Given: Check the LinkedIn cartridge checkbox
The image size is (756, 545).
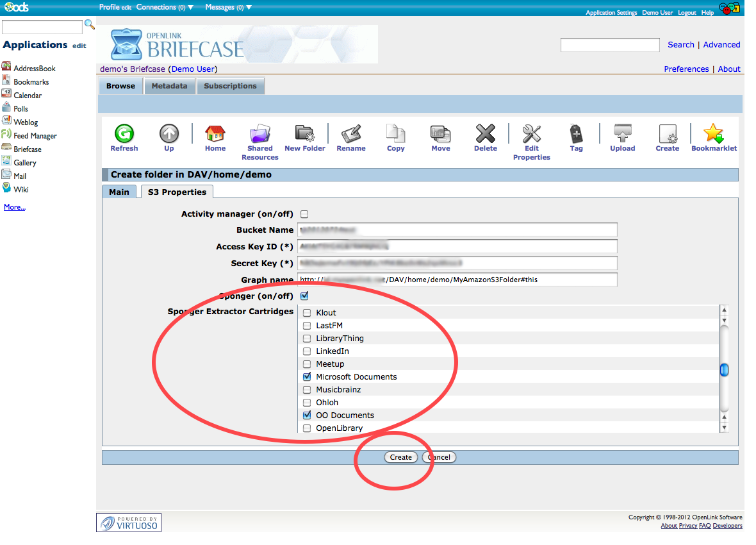Looking at the screenshot, I should pos(307,351).
